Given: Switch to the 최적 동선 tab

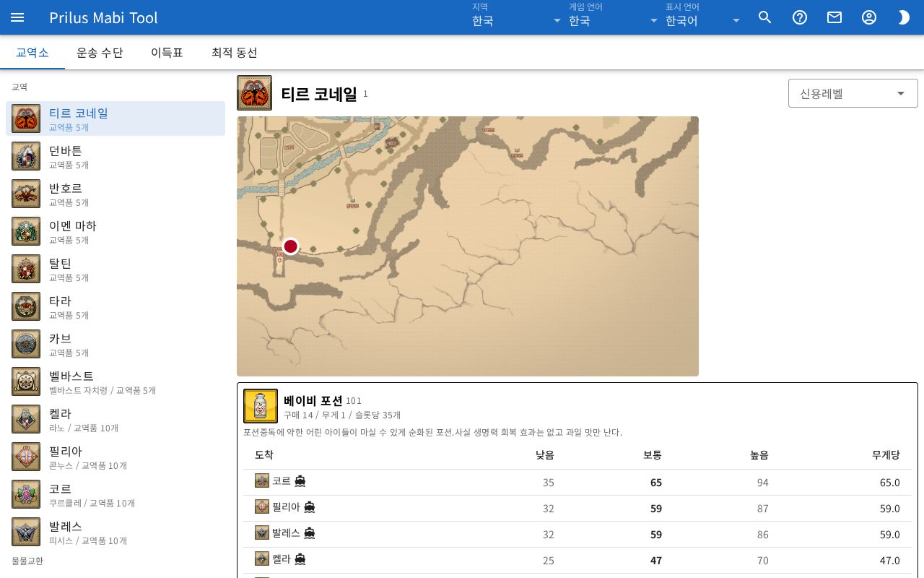Looking at the screenshot, I should pos(235,53).
